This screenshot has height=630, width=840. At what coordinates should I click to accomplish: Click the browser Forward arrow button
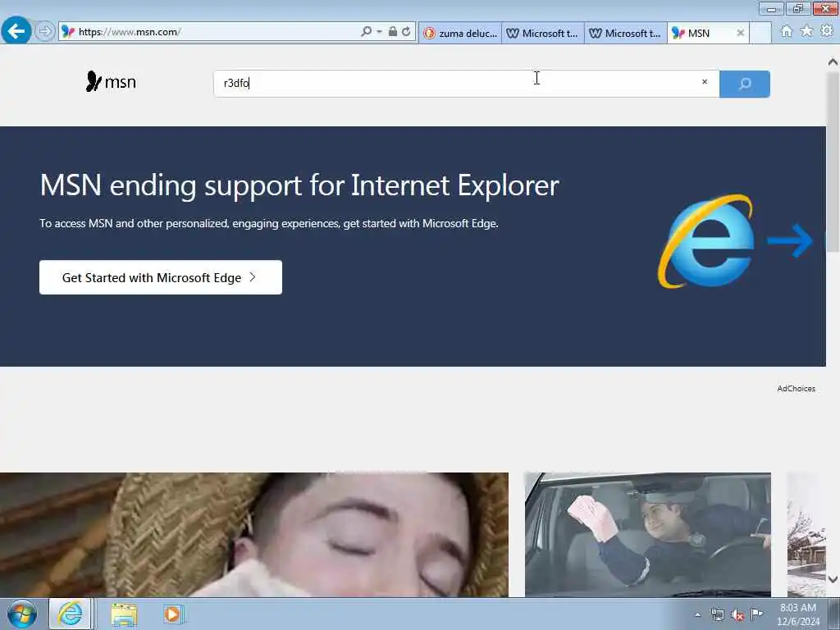(45, 32)
